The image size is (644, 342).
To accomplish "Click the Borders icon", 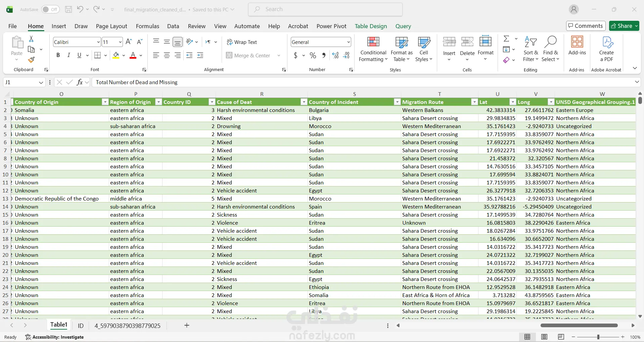I will [x=98, y=55].
